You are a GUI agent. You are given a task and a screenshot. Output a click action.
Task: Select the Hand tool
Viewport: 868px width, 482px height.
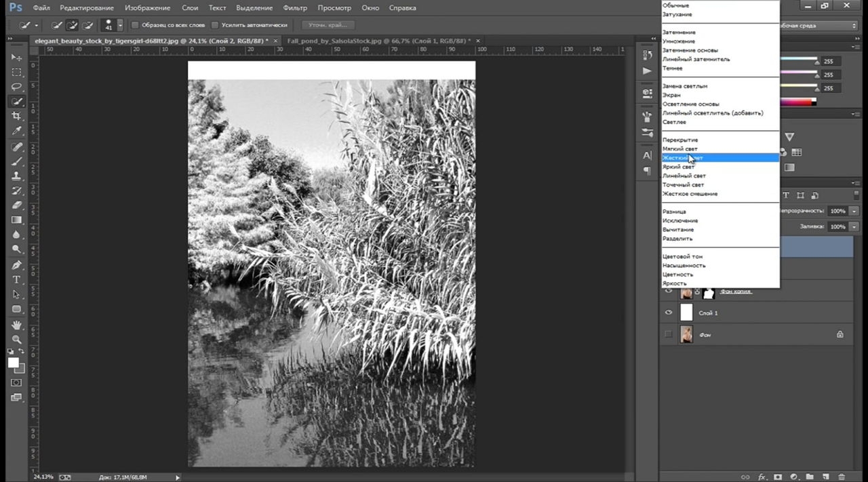[x=17, y=325]
